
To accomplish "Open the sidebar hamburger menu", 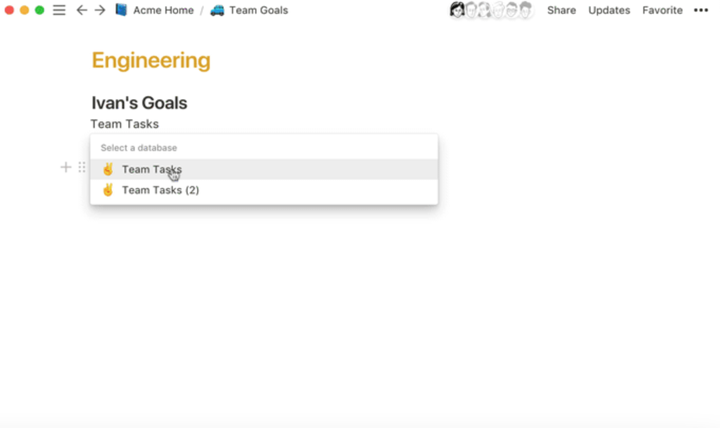I will 59,10.
